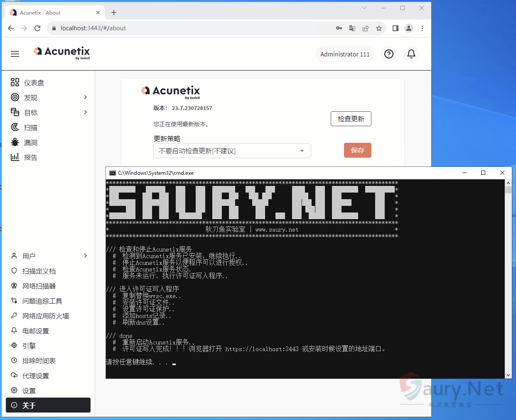Viewport: 516px width, 420px height.
Task: Open 报告 reports chart icon
Action: (15, 157)
